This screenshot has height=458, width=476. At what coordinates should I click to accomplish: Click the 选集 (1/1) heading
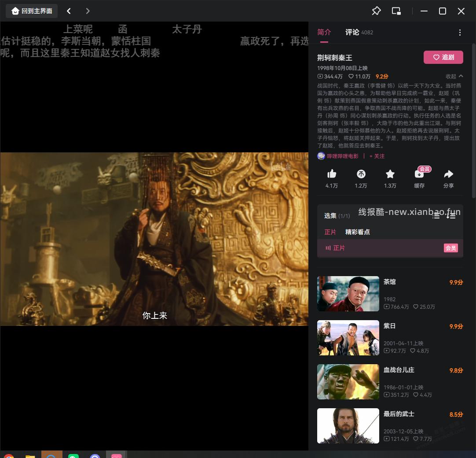pos(337,216)
